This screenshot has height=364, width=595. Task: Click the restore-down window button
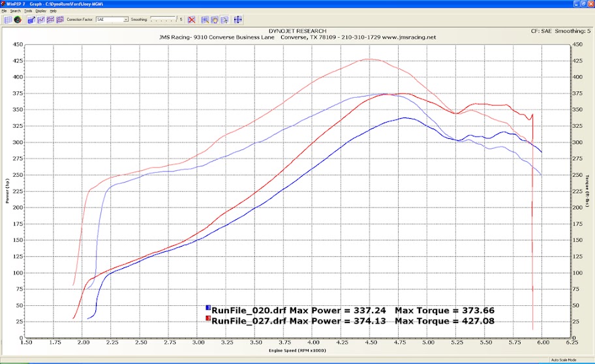(x=584, y=4)
